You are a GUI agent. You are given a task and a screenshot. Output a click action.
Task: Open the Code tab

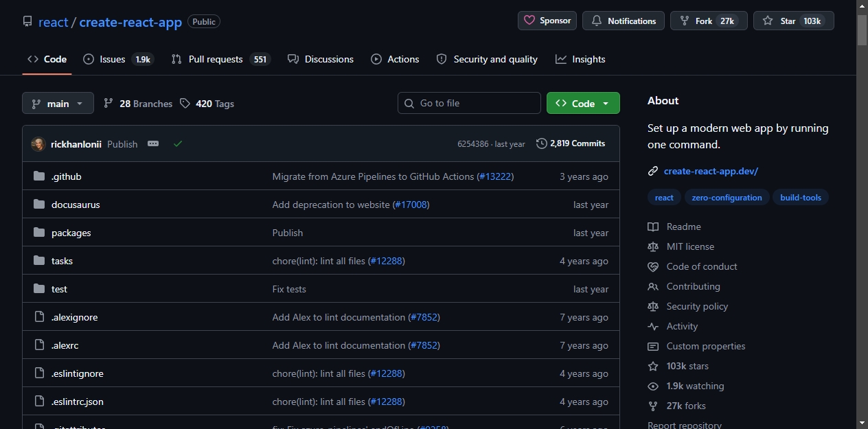click(x=47, y=59)
